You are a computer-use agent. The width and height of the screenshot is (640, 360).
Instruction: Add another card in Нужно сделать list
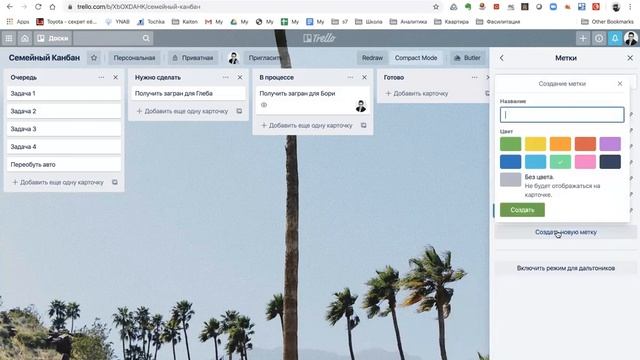[182, 111]
